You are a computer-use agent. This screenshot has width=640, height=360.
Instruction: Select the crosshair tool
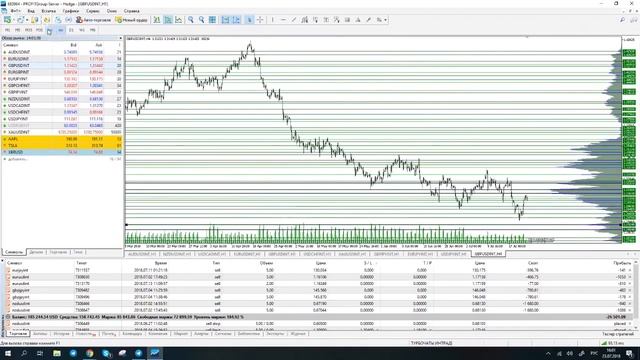click(260, 20)
